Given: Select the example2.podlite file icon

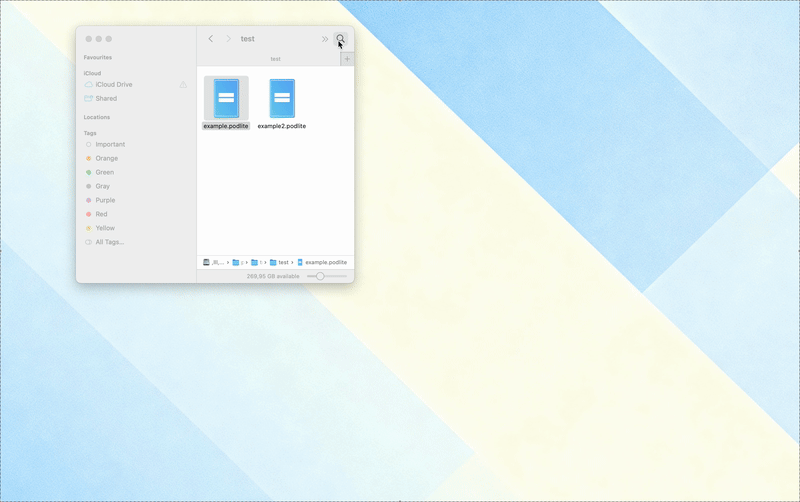Looking at the screenshot, I should point(282,98).
